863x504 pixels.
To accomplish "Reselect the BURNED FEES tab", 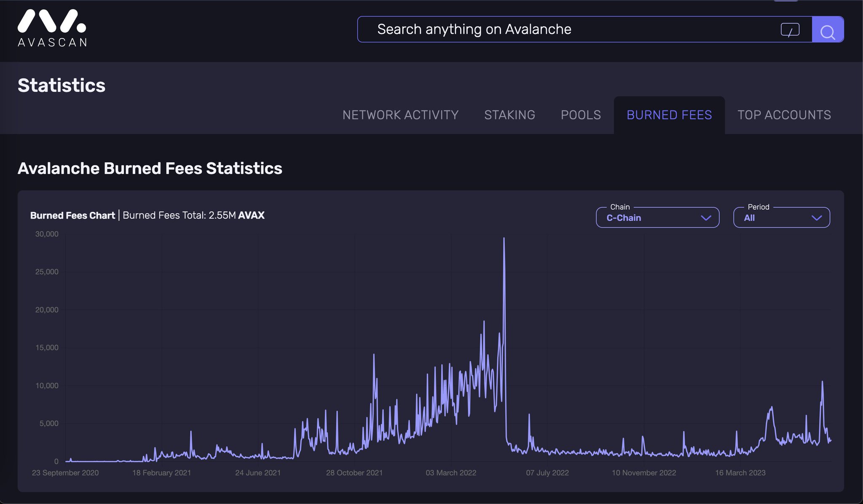I will 670,115.
